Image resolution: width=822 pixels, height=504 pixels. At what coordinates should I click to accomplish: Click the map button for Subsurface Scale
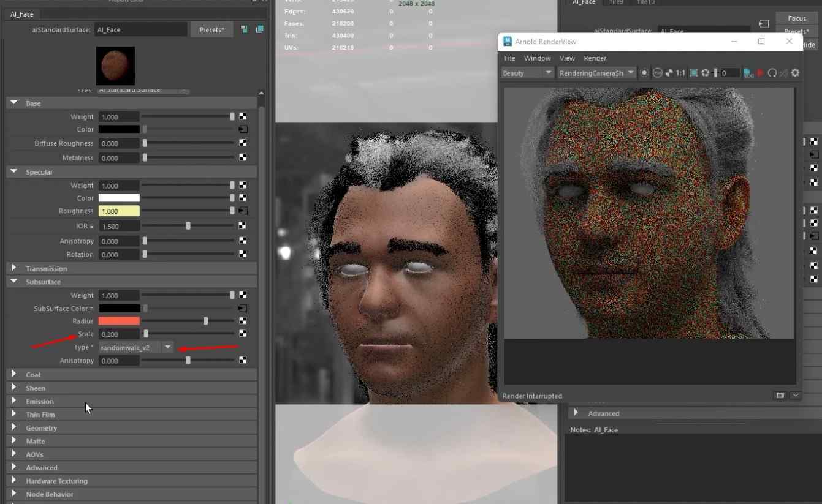click(x=243, y=334)
